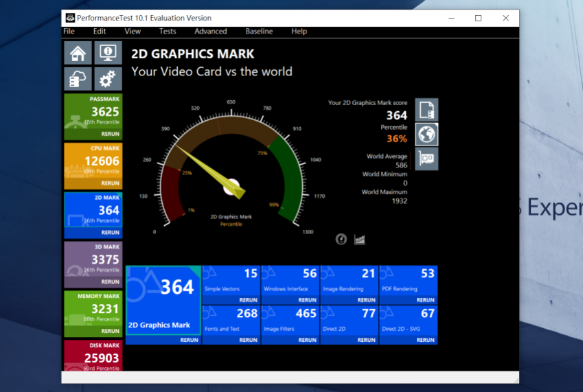Rerun the Image Rendering test
Viewport: 583px width, 392px height.
coord(367,300)
